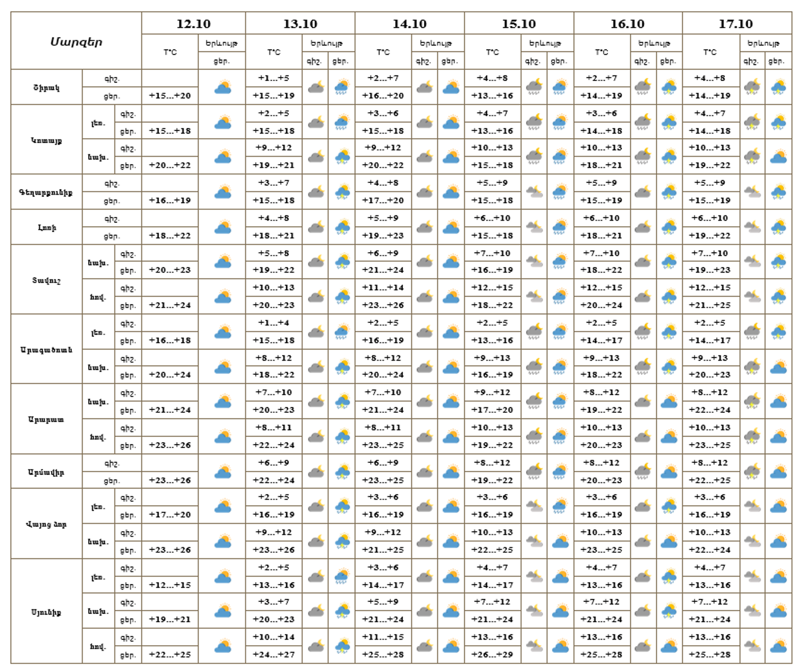The width and height of the screenshot is (795, 672).
Task: Click the Վայոց ձոր region label
Action: click(x=46, y=524)
